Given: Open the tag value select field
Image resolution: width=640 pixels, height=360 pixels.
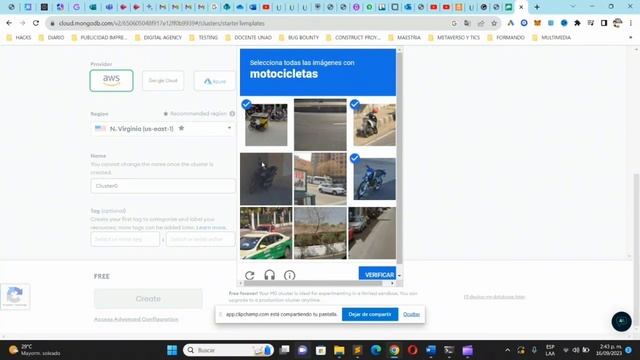Looking at the screenshot, I should [x=200, y=239].
